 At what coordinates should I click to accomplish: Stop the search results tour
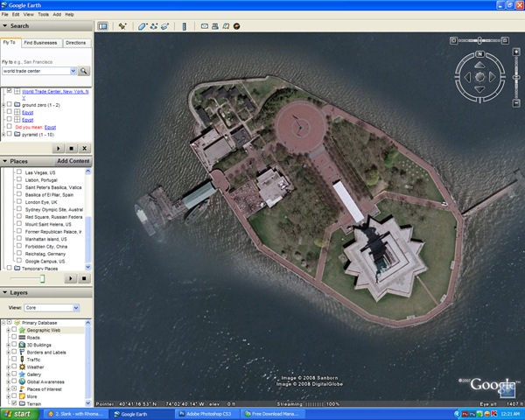pos(72,149)
